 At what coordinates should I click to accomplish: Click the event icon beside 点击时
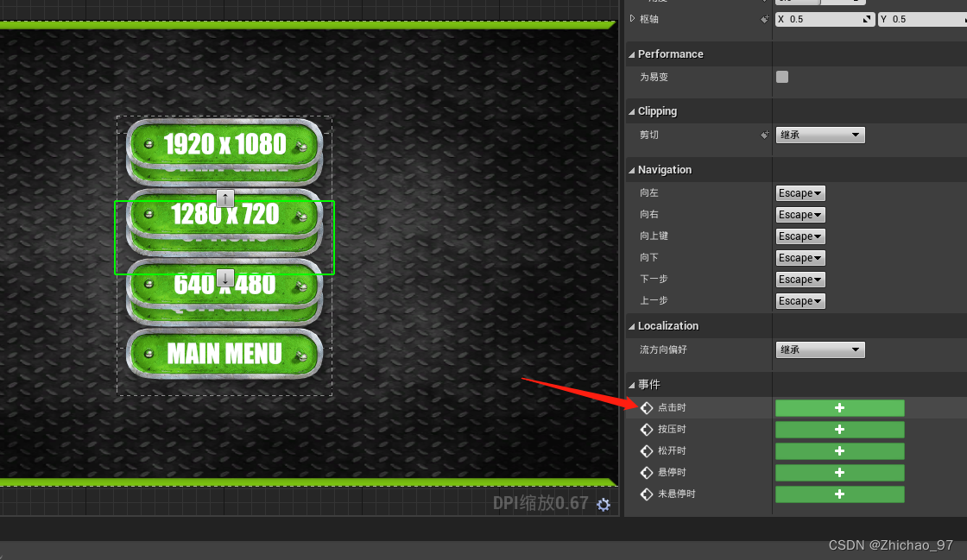(x=647, y=408)
